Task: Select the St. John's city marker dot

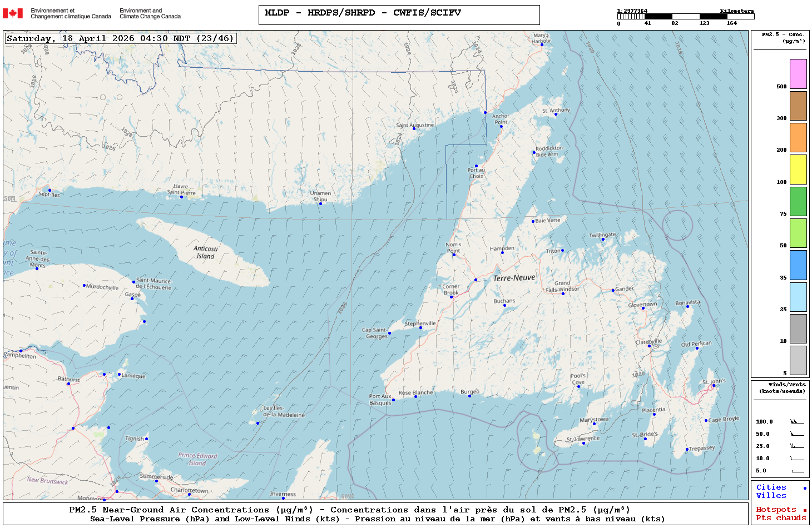Action: pyautogui.click(x=714, y=385)
